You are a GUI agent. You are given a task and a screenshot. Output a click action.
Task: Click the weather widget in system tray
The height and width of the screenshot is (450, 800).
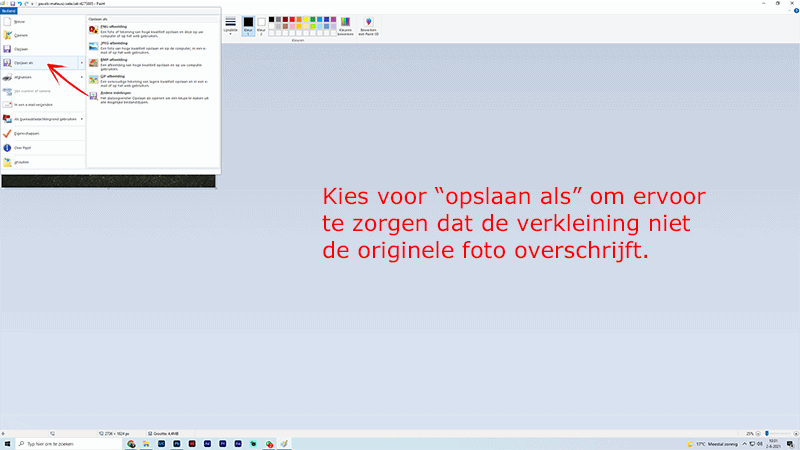pos(713,444)
